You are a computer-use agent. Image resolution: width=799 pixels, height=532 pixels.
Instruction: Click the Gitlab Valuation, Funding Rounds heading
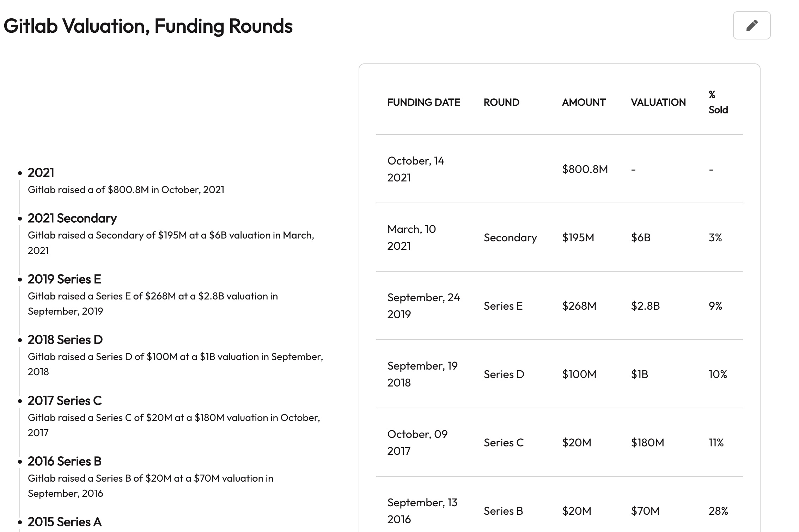[148, 26]
